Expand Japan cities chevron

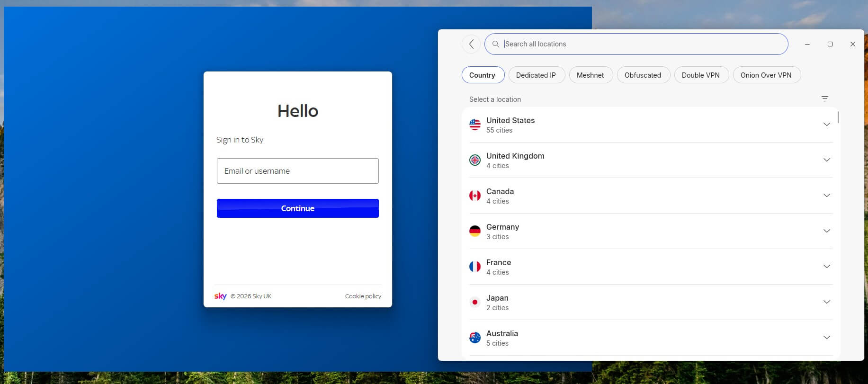click(827, 302)
